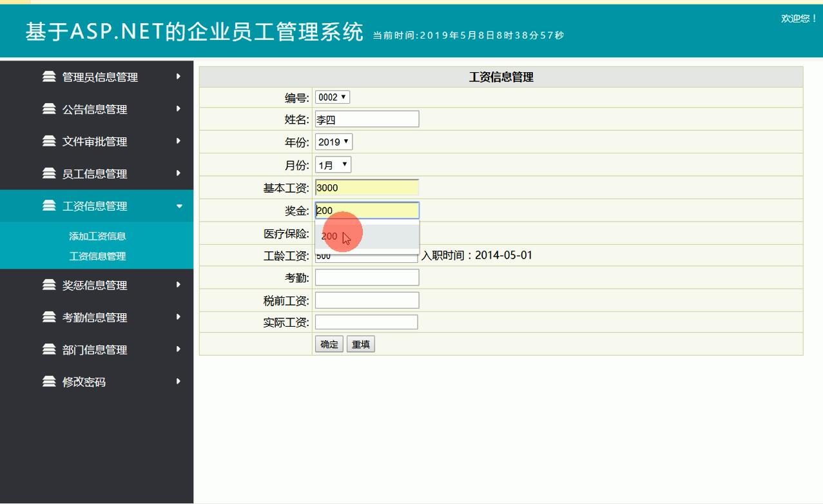The image size is (823, 504).
Task: Open the 年份 dropdown showing 2019
Action: (334, 142)
